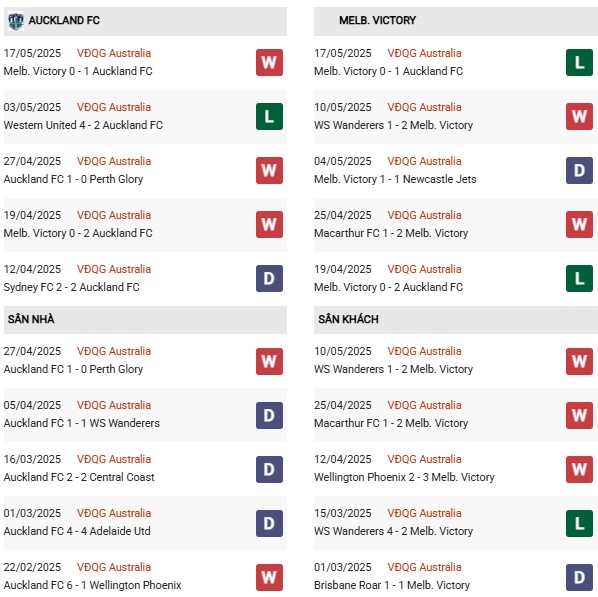Click the W badge for Auckland FC 6-1 Wellington Phoenix
The image size is (598, 597).
(269, 577)
